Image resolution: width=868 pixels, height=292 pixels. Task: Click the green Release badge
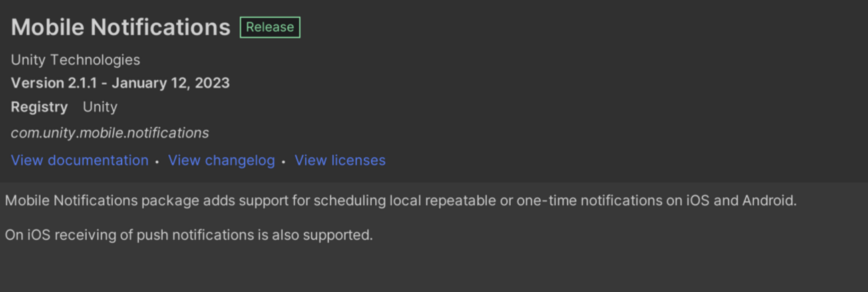[x=270, y=27]
